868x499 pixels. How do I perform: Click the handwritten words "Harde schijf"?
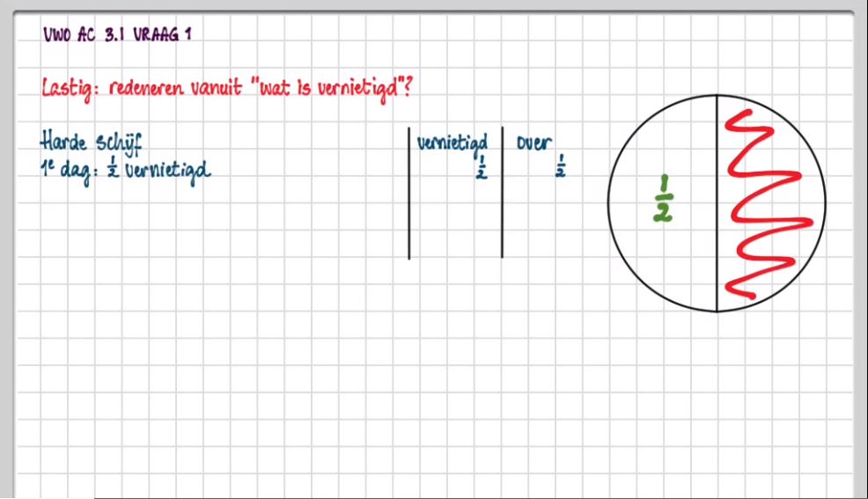click(92, 143)
